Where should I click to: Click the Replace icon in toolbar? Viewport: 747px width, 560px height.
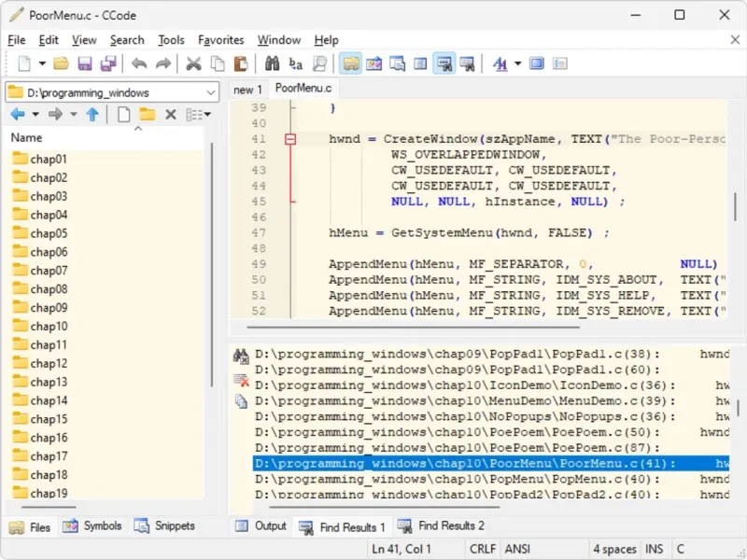click(x=296, y=63)
